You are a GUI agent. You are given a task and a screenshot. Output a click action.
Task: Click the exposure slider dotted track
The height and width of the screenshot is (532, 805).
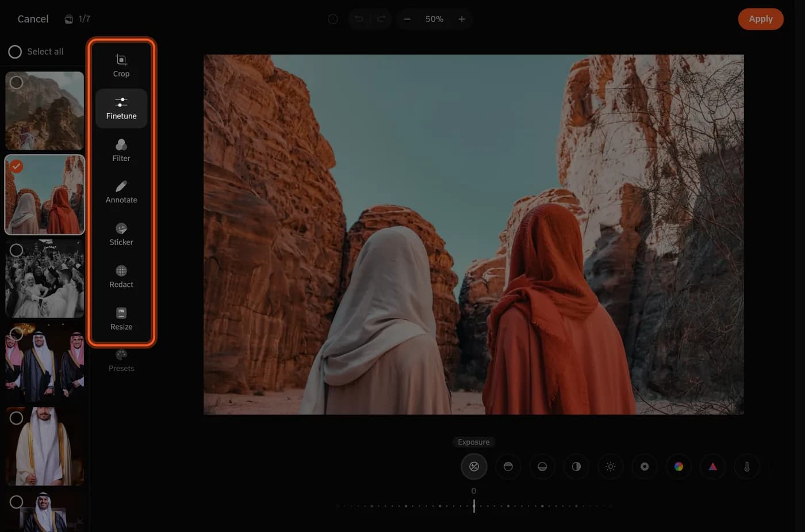[x=474, y=506]
